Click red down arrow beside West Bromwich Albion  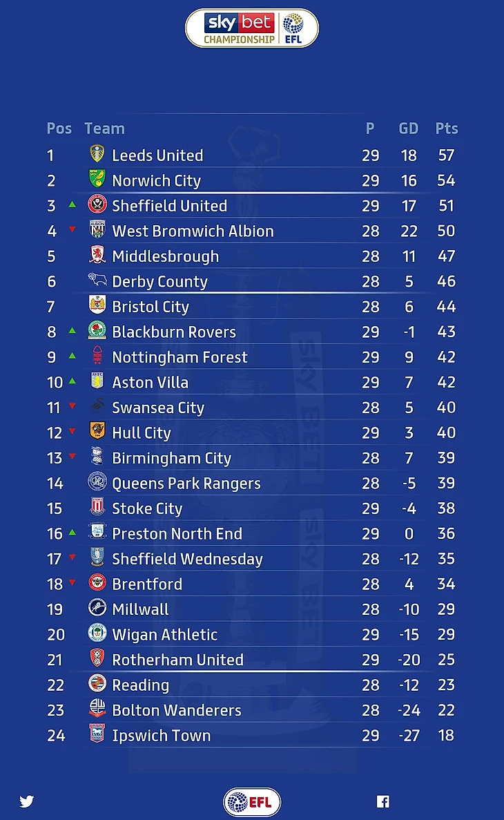pos(72,229)
